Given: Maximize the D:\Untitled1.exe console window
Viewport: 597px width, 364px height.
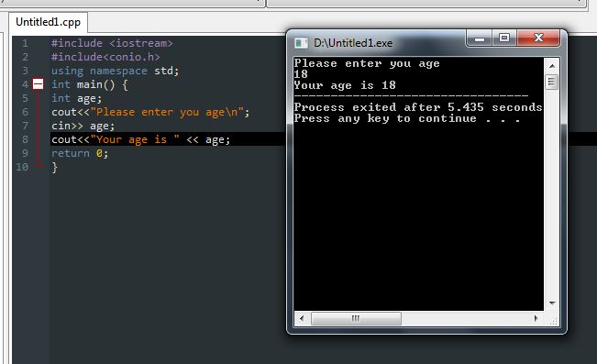Looking at the screenshot, I should coord(504,39).
